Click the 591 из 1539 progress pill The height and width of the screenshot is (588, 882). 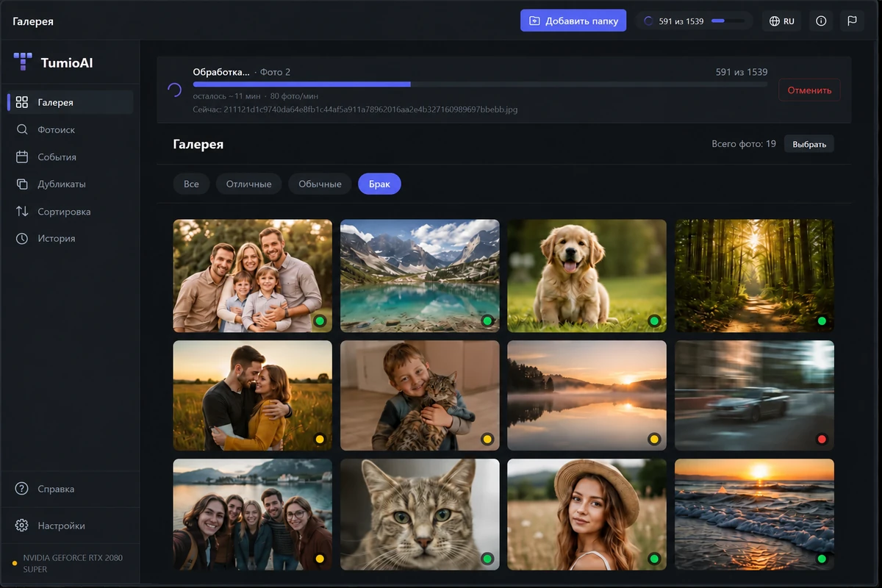694,21
